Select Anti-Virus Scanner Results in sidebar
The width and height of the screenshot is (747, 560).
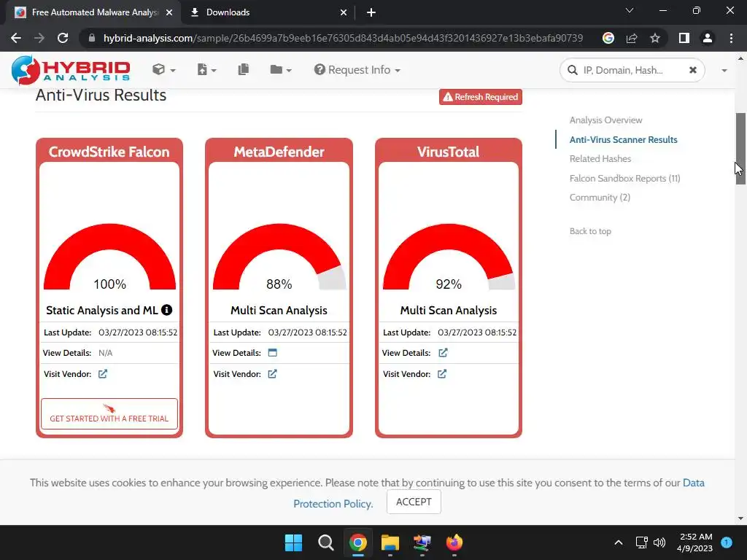[x=623, y=139]
